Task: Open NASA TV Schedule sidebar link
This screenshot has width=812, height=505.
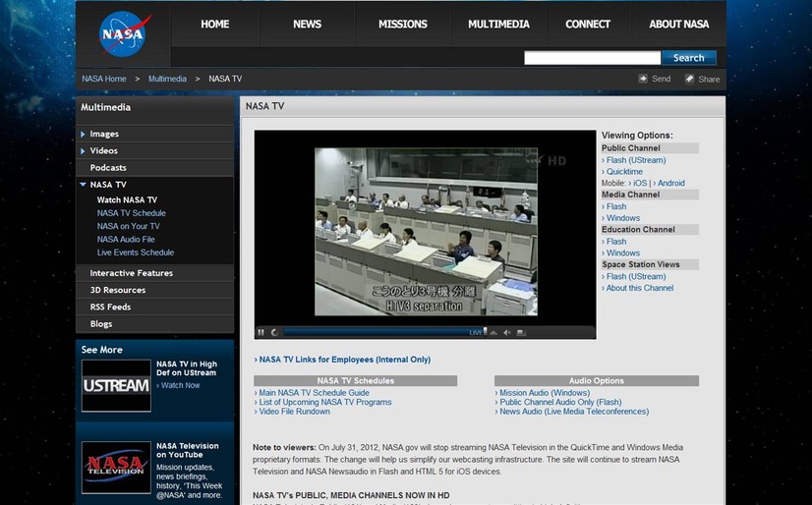Action: pos(132,213)
